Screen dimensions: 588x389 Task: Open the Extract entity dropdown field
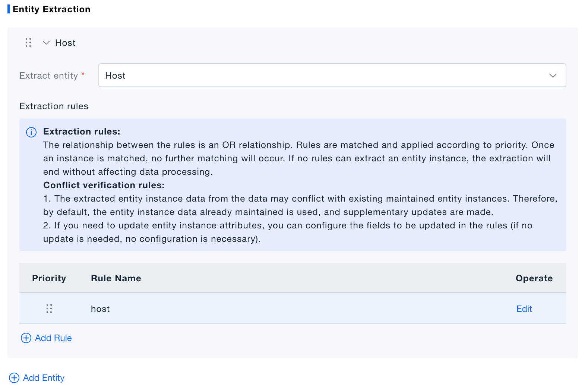(324, 75)
